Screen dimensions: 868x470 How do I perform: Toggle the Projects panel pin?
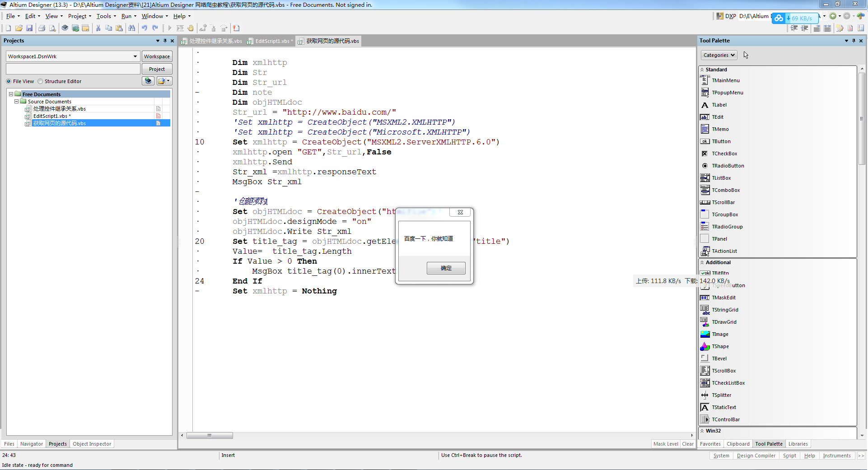coord(165,41)
